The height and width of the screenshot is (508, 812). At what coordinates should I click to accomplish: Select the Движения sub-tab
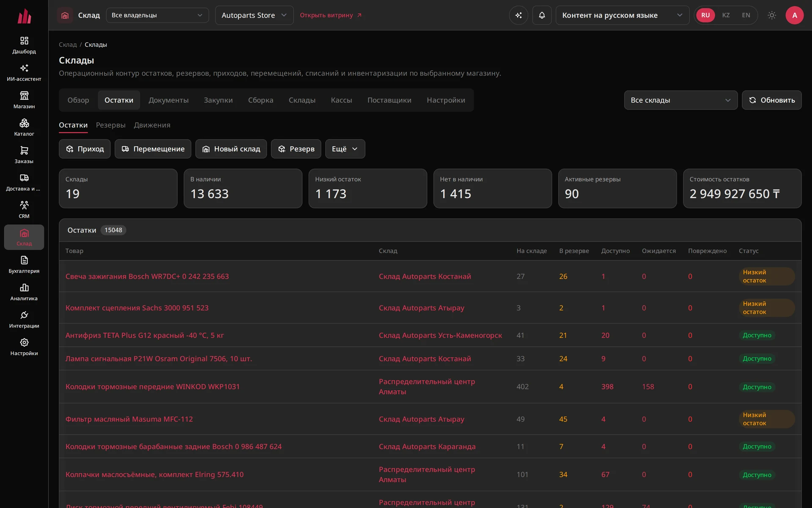(x=152, y=125)
